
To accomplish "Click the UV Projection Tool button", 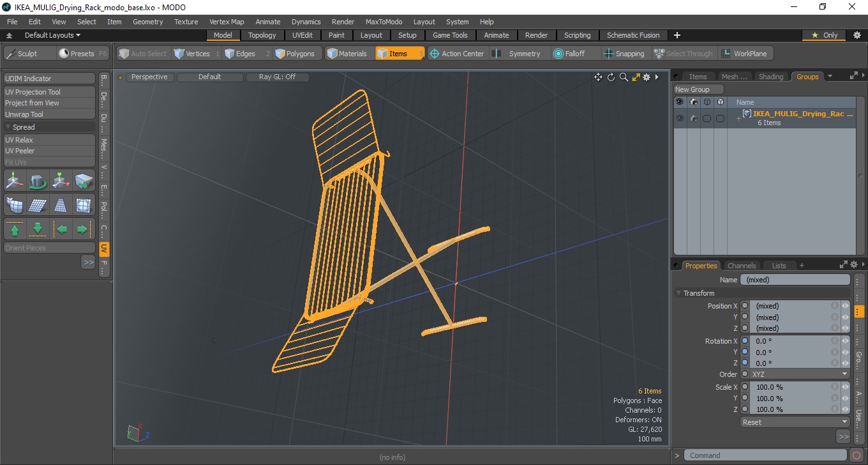I will (49, 92).
